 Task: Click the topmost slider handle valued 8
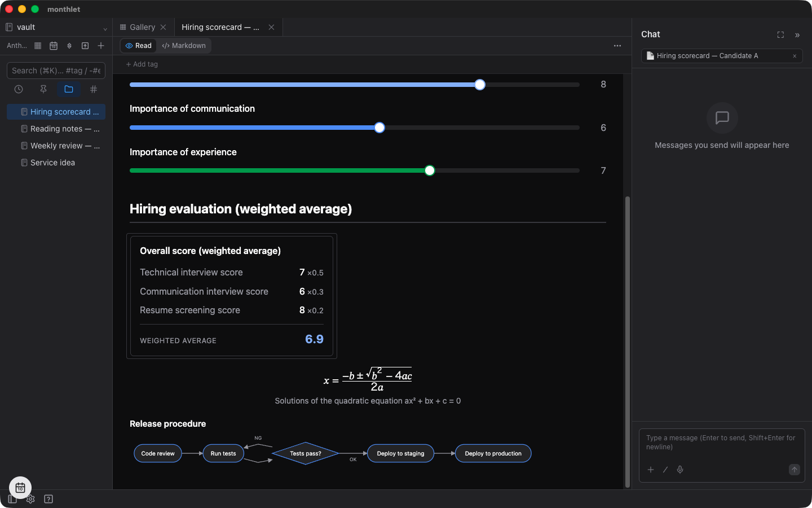click(480, 85)
